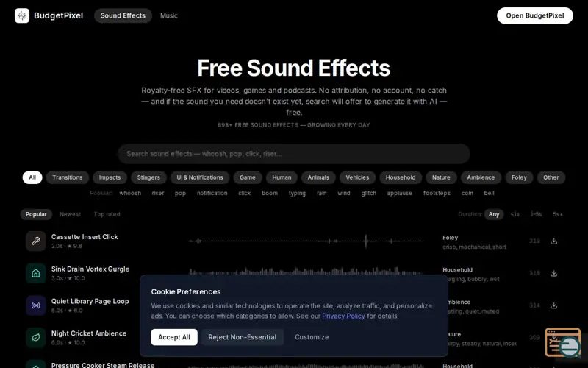Click the BudgetPixel brand name
This screenshot has height=368, width=588.
59,15
